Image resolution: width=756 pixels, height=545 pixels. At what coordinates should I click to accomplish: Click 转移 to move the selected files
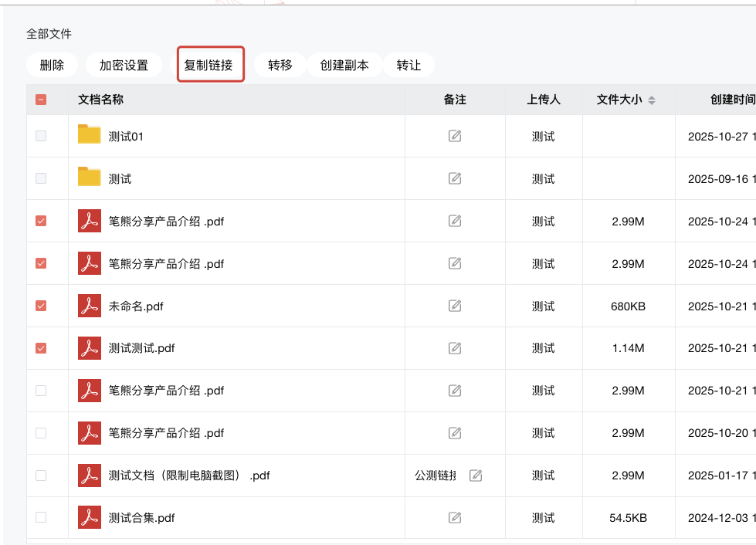pos(280,66)
